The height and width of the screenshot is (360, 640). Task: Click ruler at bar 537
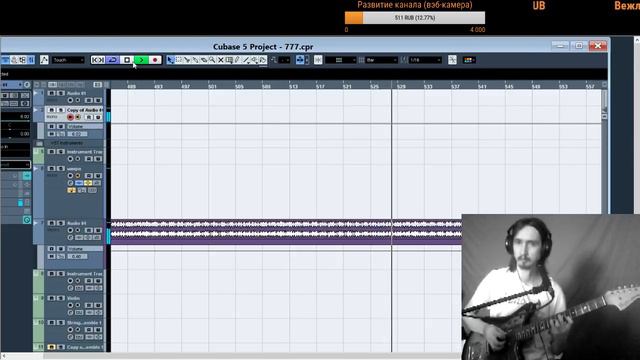tap(455, 87)
